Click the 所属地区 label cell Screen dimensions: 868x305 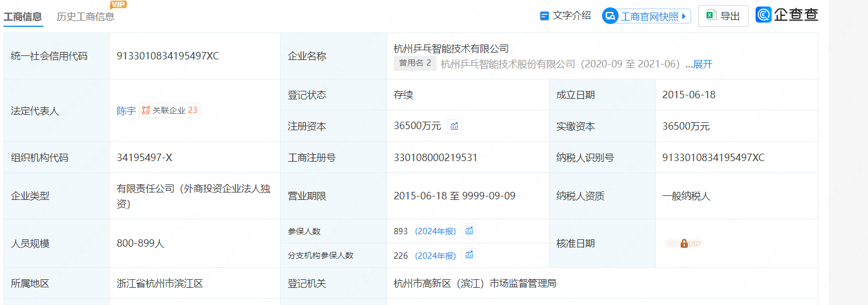(x=56, y=283)
